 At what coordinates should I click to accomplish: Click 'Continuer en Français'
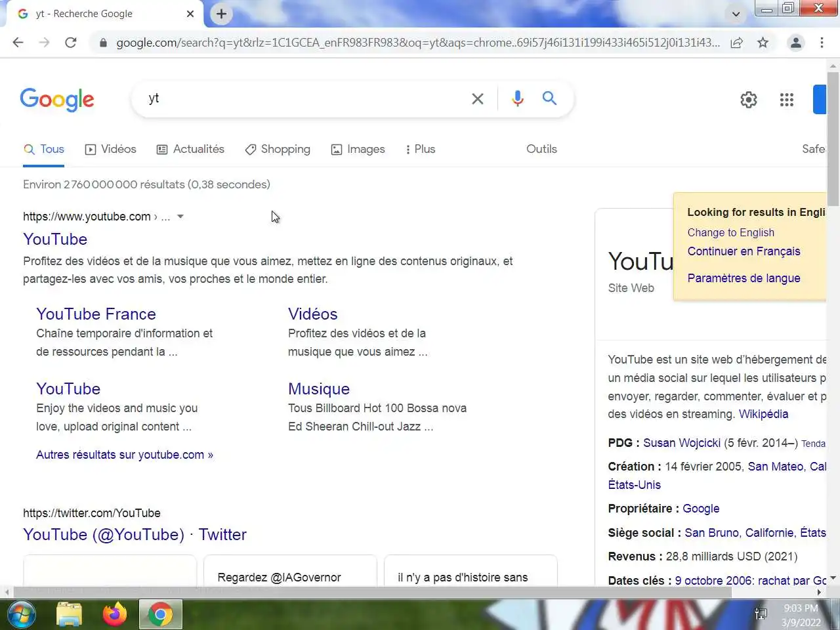pyautogui.click(x=744, y=251)
